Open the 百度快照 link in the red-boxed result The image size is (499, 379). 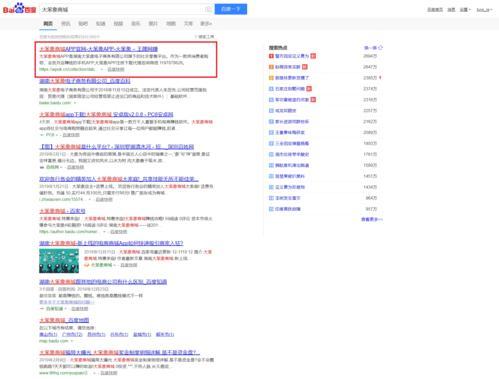[x=116, y=69]
